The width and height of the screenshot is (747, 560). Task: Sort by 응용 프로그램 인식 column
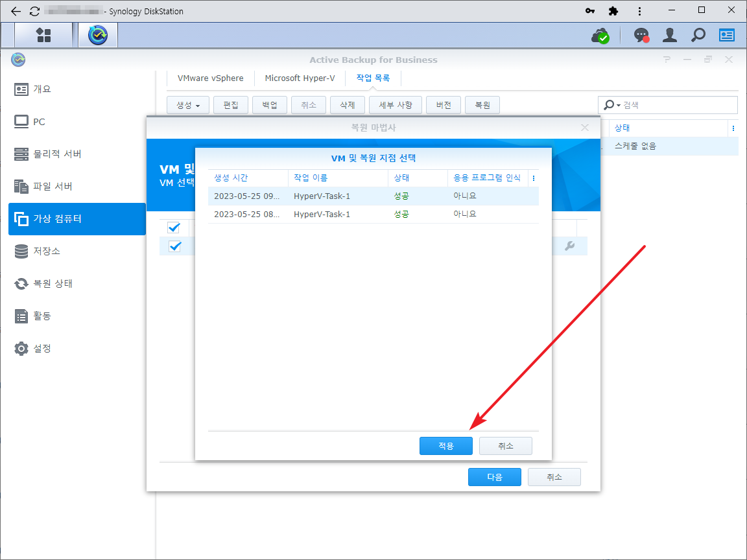point(487,178)
